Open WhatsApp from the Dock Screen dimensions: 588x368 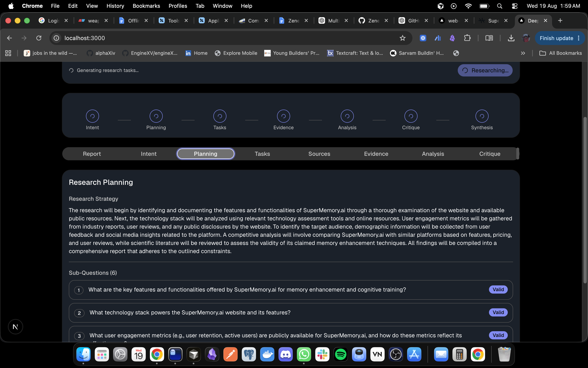pyautogui.click(x=304, y=354)
